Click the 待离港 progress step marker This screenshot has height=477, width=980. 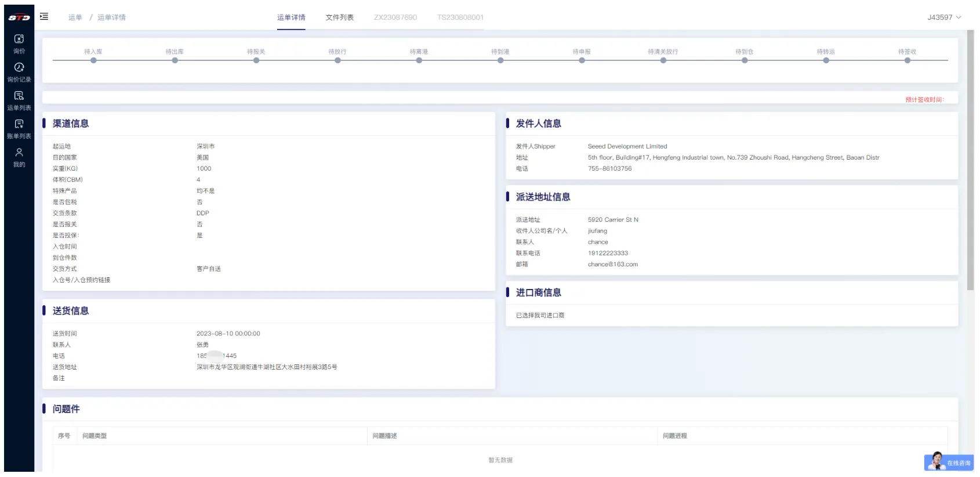pos(419,60)
